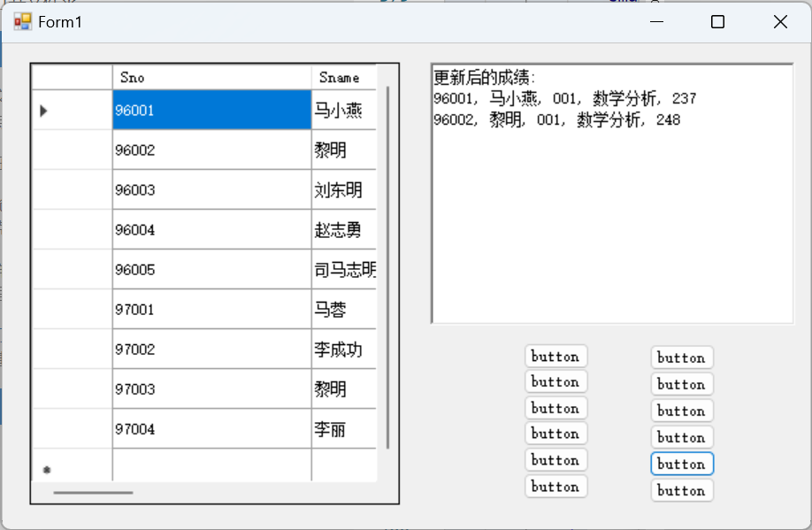Image resolution: width=812 pixels, height=530 pixels.
Task: Close the Form1 window
Action: click(780, 22)
